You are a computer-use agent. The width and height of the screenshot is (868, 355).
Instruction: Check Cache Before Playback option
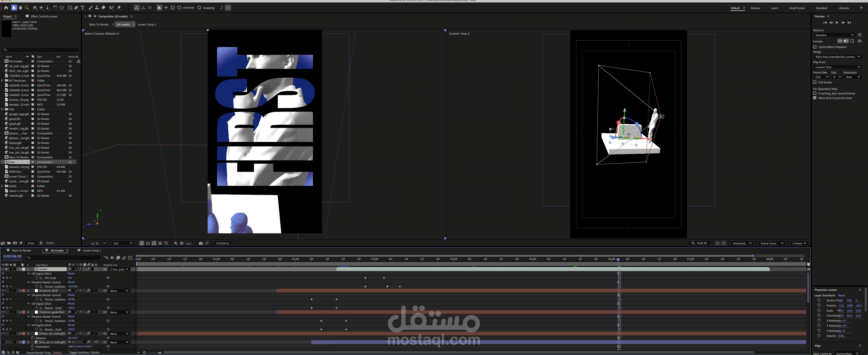click(815, 47)
